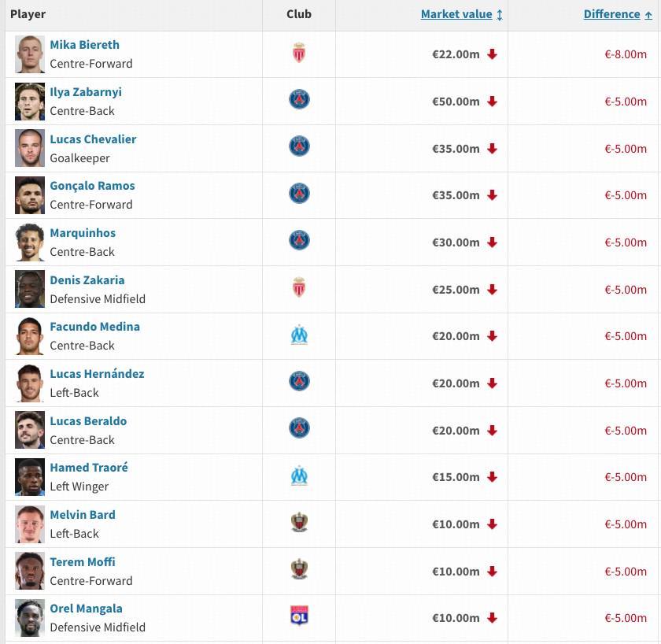661x644 pixels.
Task: Open Lucas Chevalier's player profile link
Action: click(x=93, y=139)
